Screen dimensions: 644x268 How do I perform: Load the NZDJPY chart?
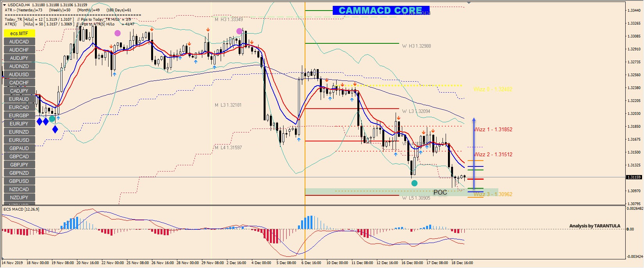(x=19, y=197)
